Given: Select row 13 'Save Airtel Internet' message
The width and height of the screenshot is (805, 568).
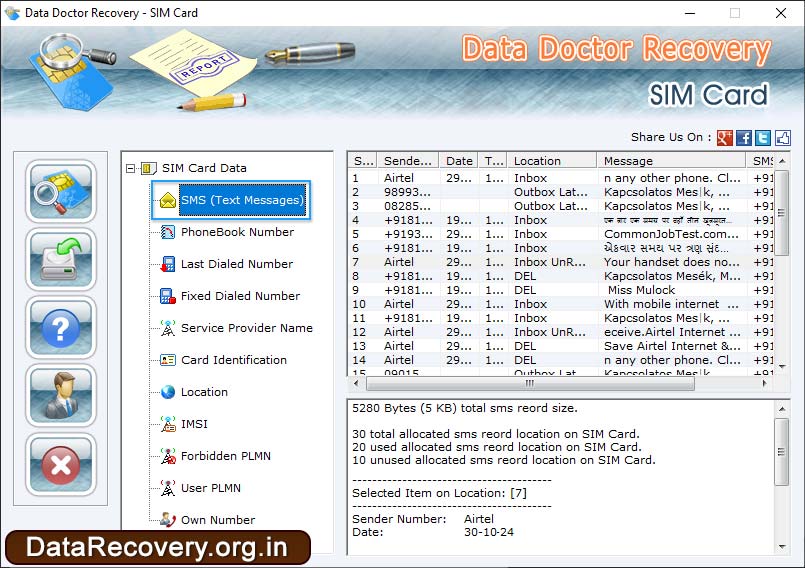Looking at the screenshot, I should [561, 346].
